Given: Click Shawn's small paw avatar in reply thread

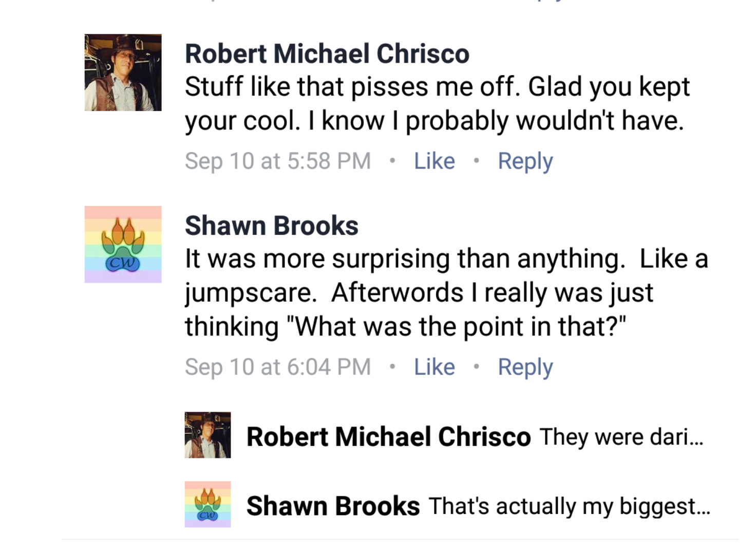Looking at the screenshot, I should click(x=207, y=504).
